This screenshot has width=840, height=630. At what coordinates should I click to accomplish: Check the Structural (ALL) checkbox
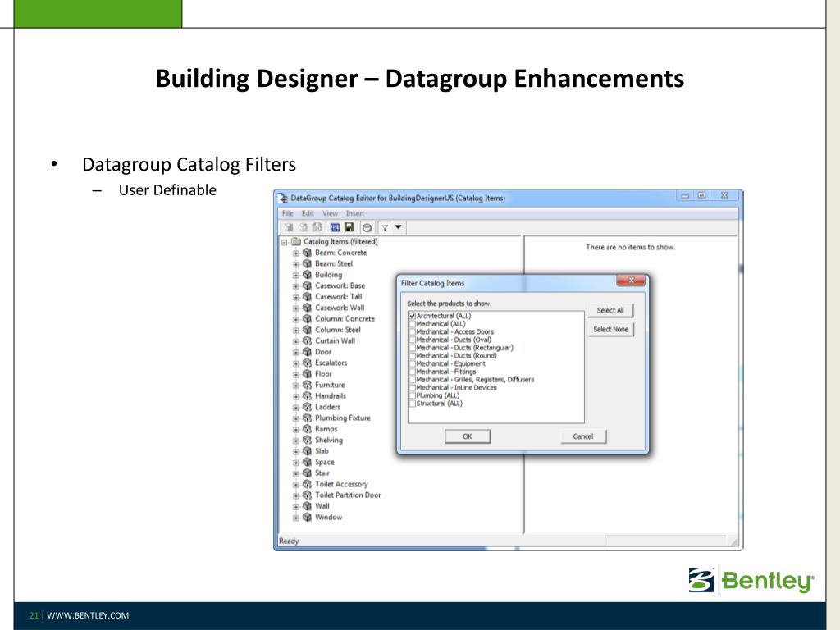pos(412,404)
